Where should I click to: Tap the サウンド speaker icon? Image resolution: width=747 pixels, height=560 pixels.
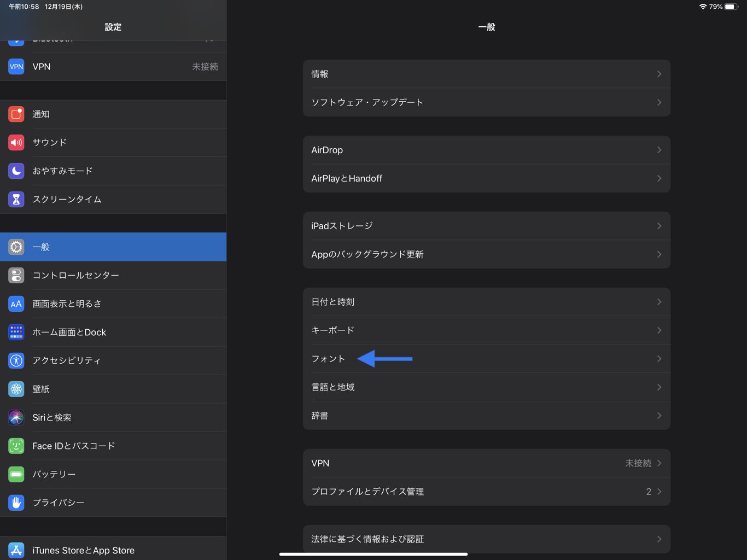[16, 142]
